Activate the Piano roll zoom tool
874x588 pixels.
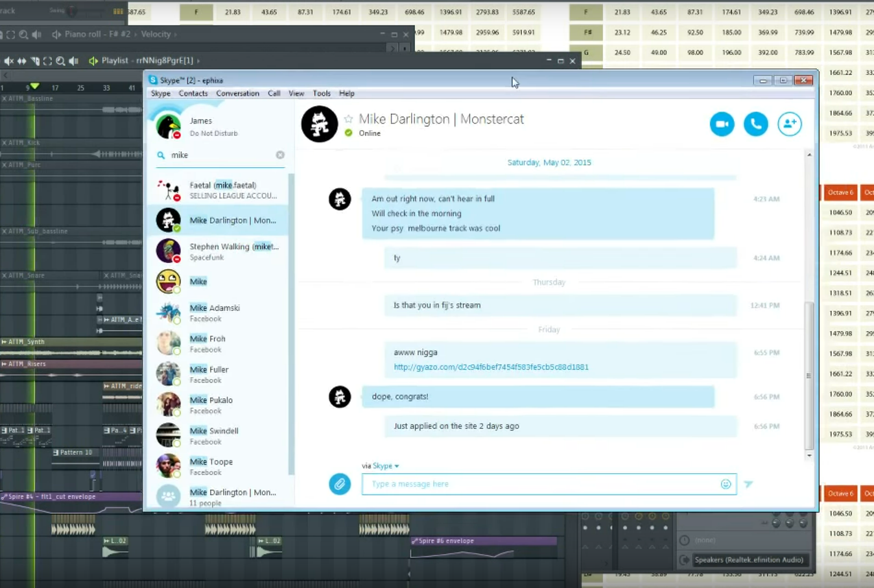23,34
